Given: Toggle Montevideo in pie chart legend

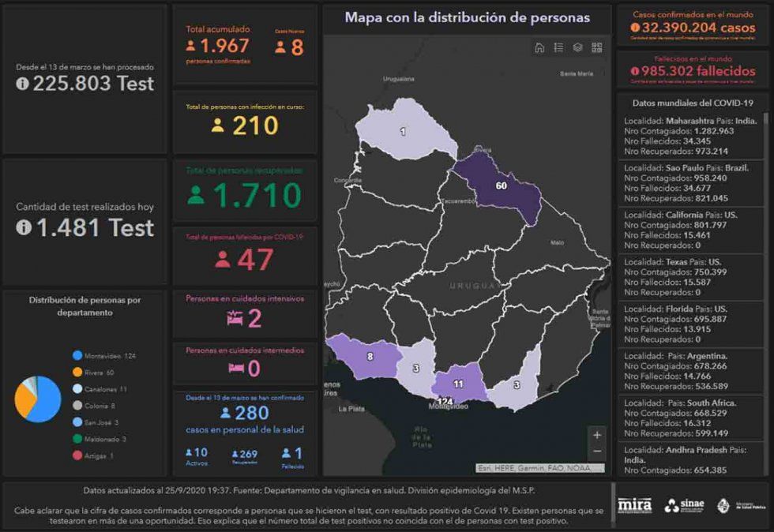Looking at the screenshot, I should click(104, 356).
